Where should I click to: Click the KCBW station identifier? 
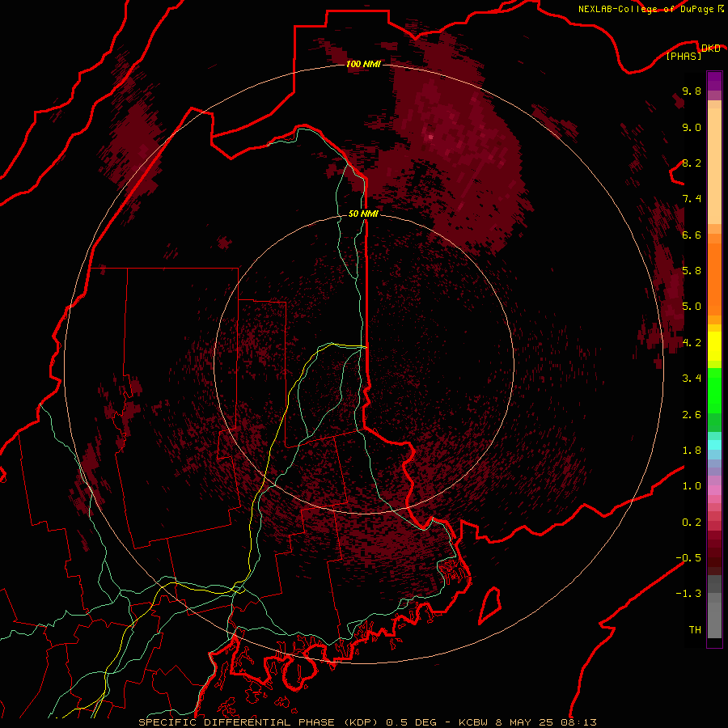point(475,722)
